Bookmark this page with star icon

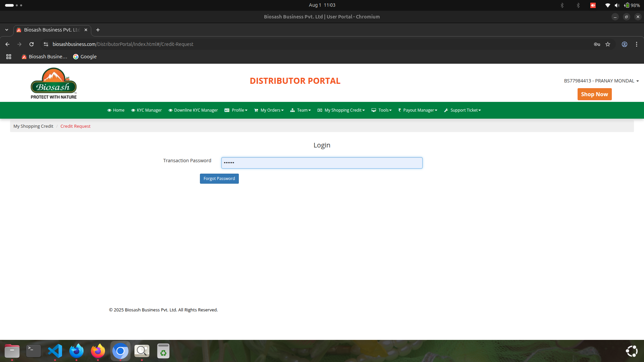pos(608,44)
